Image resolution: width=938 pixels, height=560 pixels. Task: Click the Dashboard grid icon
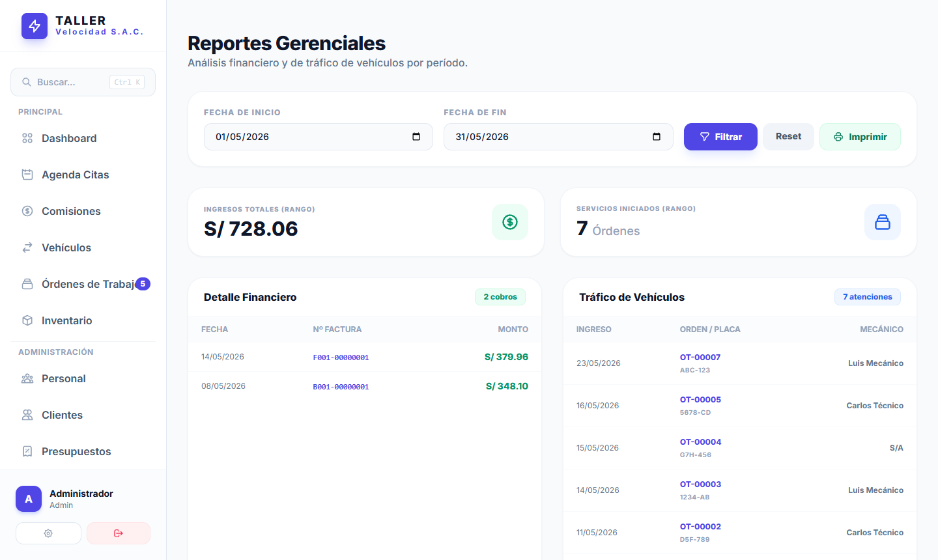coord(27,138)
